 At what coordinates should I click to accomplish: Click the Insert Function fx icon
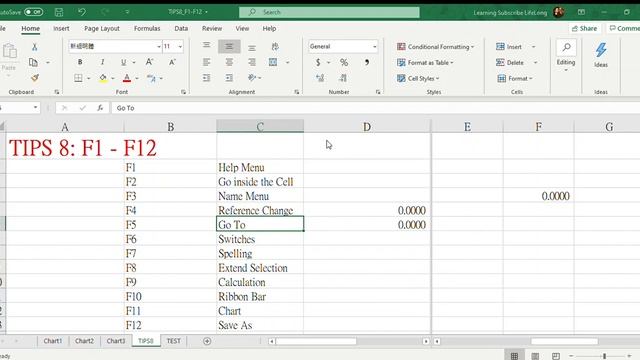tap(100, 108)
